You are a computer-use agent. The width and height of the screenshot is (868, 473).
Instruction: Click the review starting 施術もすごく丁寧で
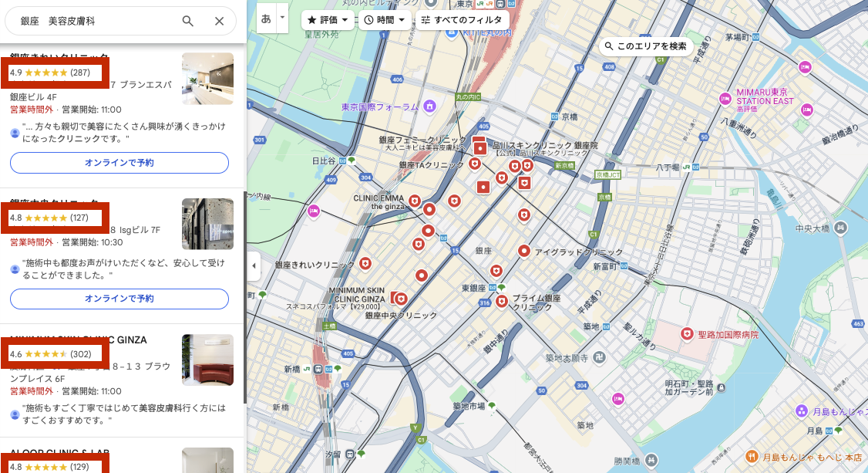pos(124,414)
